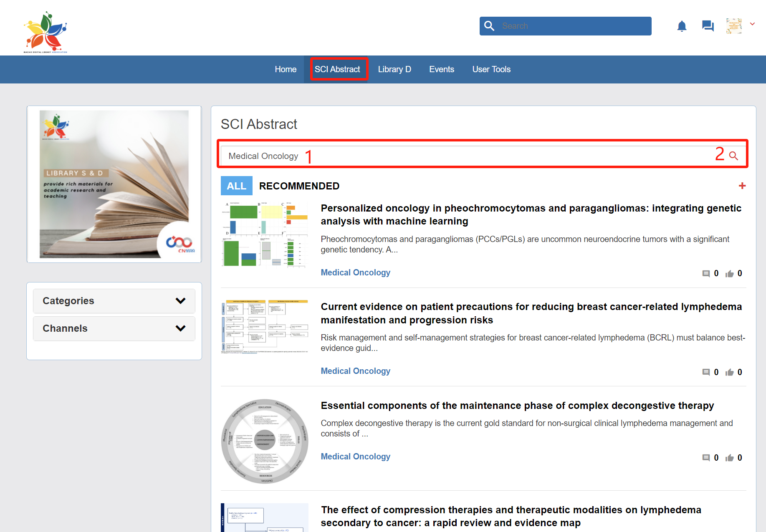The image size is (766, 532).
Task: Click the red plus icon beside Recommended
Action: tap(742, 186)
